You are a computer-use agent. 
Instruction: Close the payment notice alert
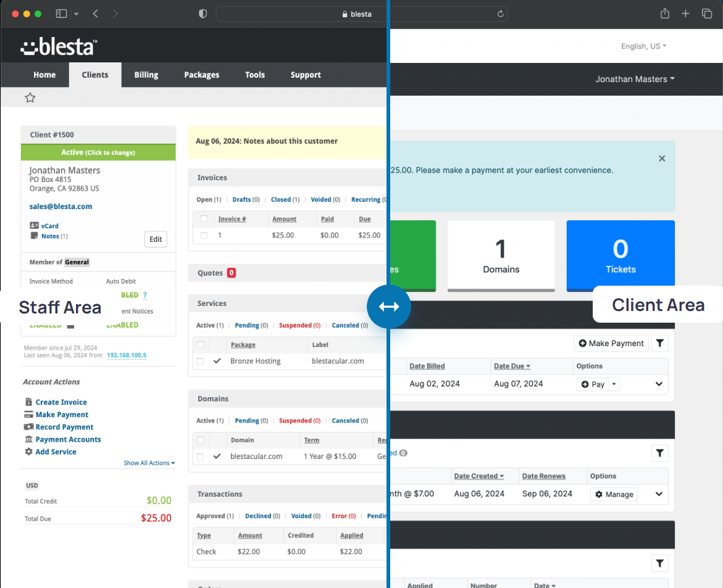[662, 159]
